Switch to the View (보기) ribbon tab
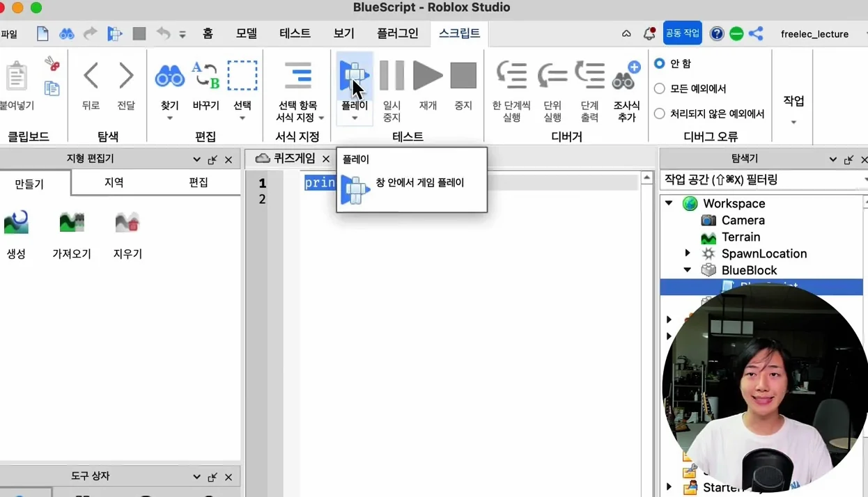The width and height of the screenshot is (868, 497). (x=343, y=33)
